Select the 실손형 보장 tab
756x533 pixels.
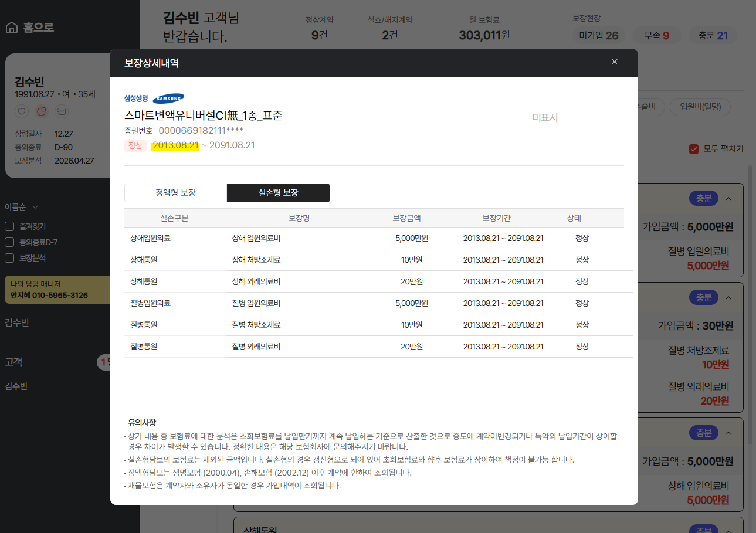click(278, 192)
